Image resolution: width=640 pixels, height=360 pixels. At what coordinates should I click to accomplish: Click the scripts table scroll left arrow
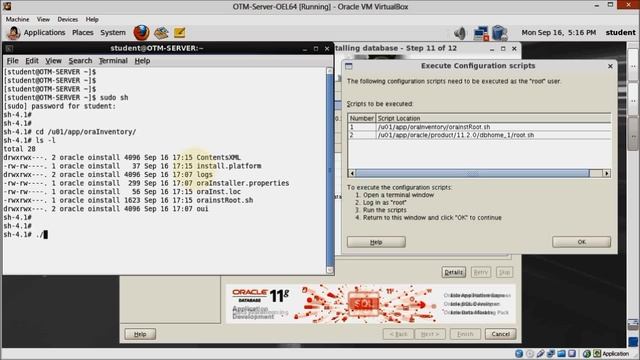(352, 173)
